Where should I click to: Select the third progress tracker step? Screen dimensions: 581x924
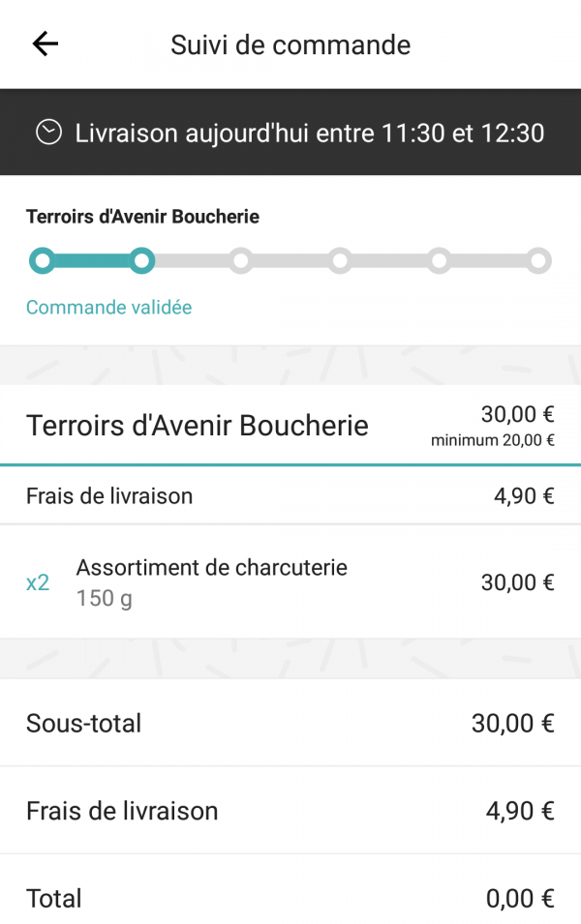click(x=241, y=260)
